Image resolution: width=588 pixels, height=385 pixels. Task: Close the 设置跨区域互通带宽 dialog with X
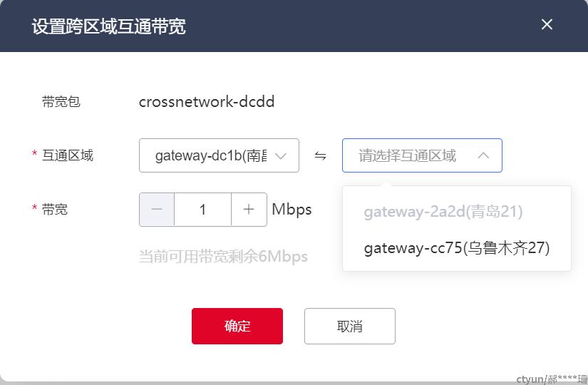pos(547,24)
